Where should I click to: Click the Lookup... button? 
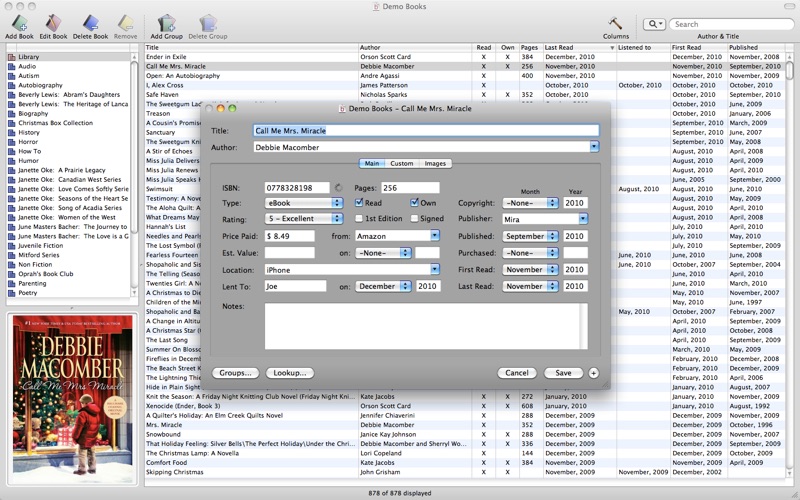(289, 373)
